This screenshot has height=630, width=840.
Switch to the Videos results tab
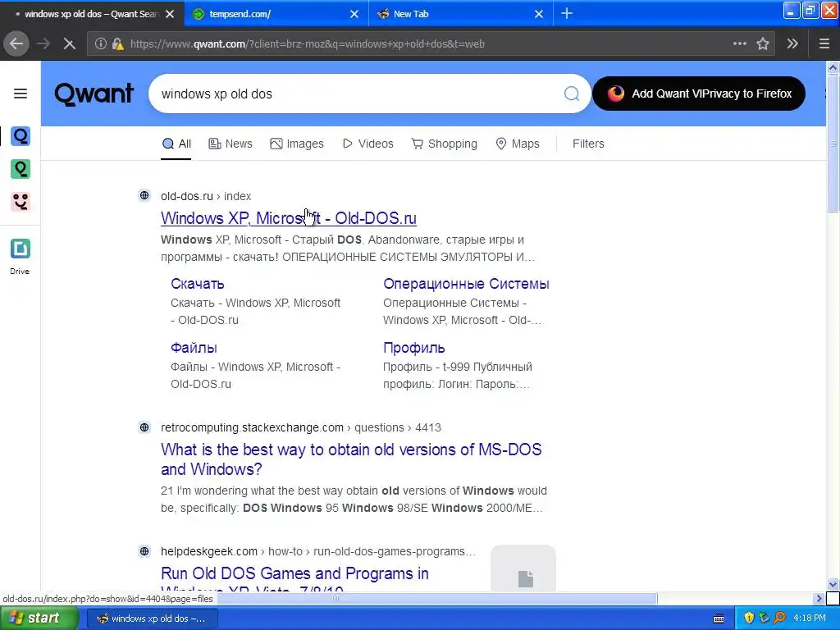[368, 144]
